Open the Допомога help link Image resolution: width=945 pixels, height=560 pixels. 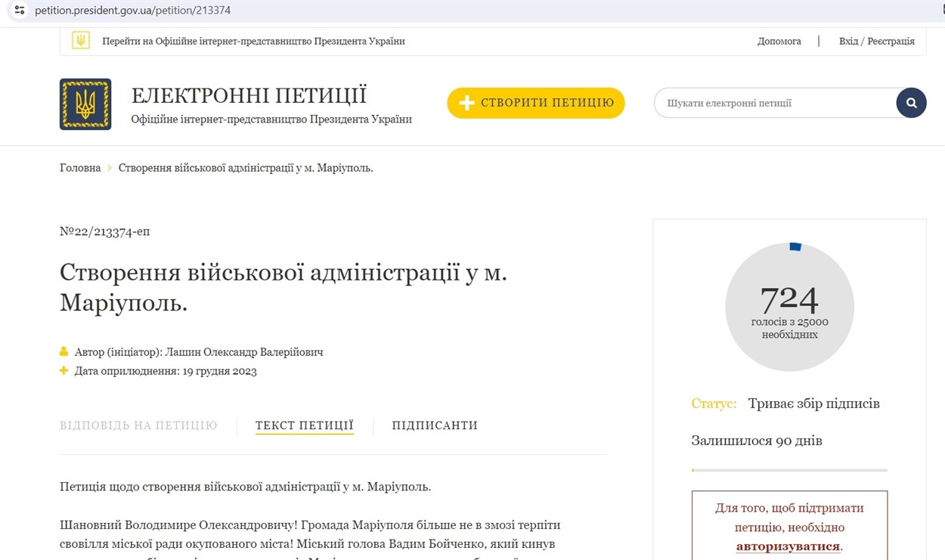click(779, 42)
